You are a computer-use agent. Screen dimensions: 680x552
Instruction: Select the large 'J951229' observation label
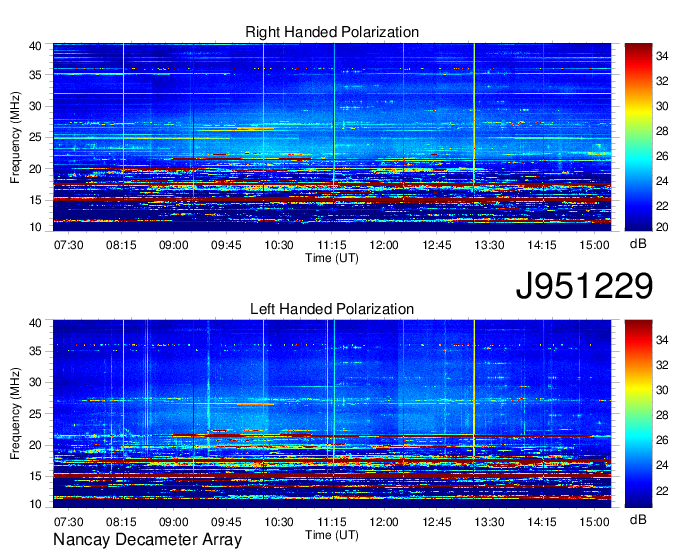[584, 285]
